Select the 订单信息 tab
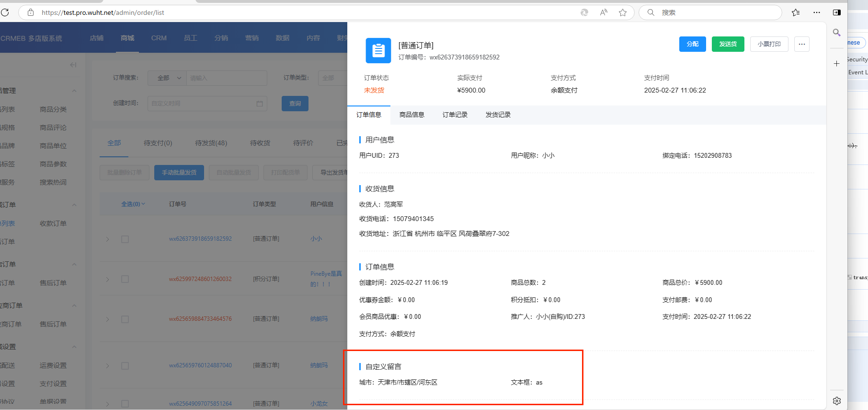 point(369,115)
